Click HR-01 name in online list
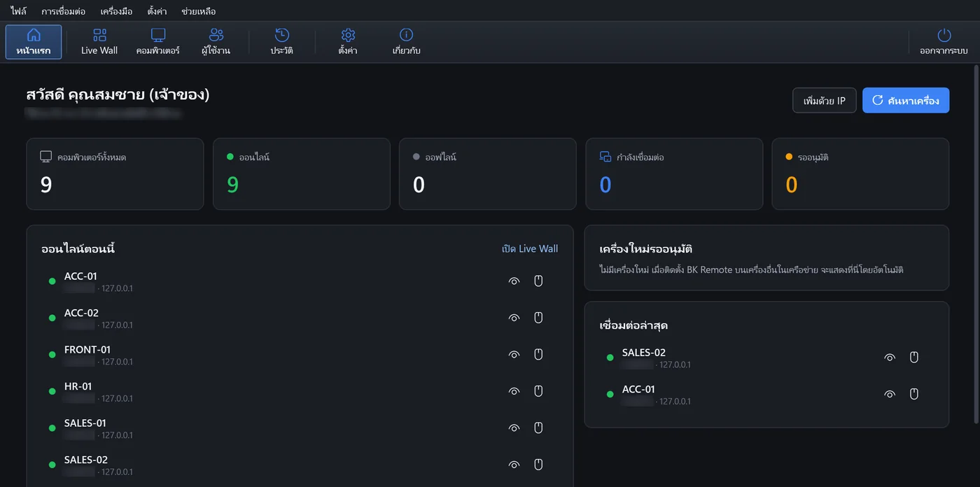 tap(78, 386)
